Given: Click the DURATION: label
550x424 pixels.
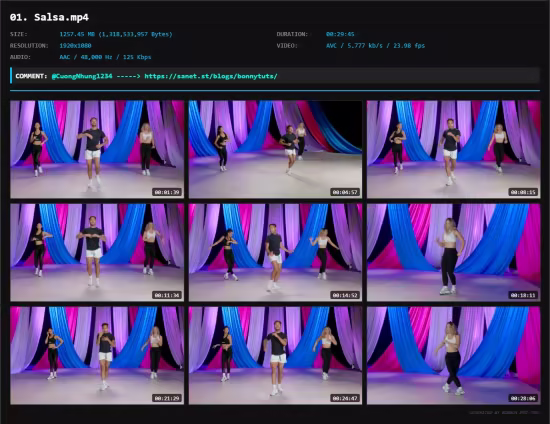Looking at the screenshot, I should 292,34.
